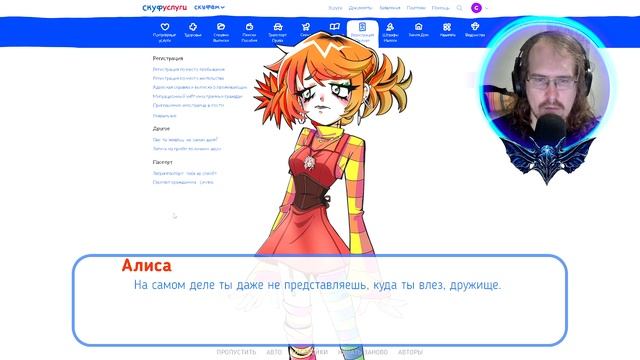640x360 pixels.
Task: Click the heart icon for popular services
Action: coord(164,27)
